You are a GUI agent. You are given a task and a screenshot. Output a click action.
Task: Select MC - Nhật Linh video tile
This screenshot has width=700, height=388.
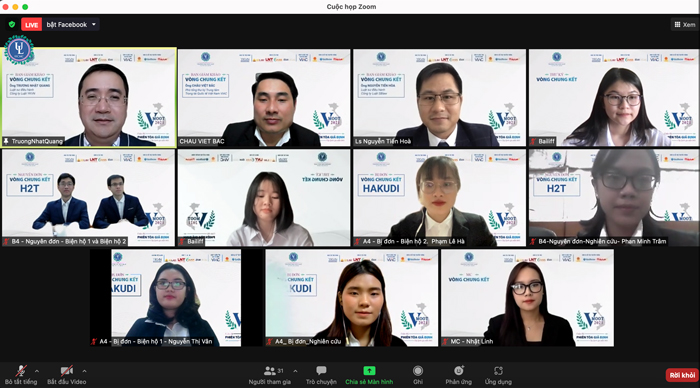click(527, 298)
